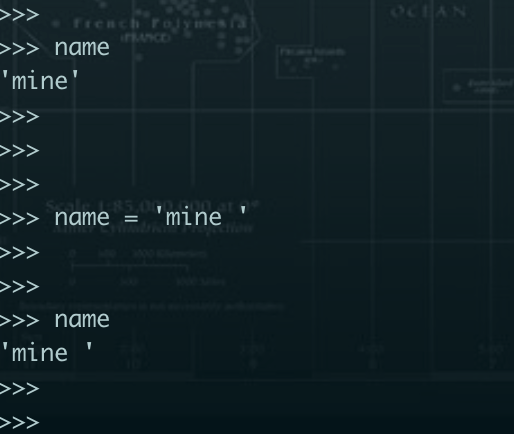Place cursor at the bottommost empty >>> prompt

pyautogui.click(x=19, y=423)
